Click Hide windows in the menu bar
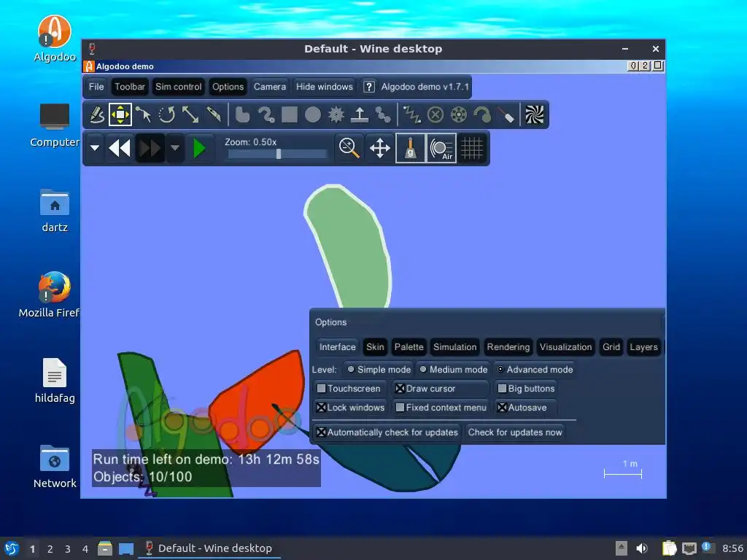Screen dimensions: 747x560 coord(325,87)
